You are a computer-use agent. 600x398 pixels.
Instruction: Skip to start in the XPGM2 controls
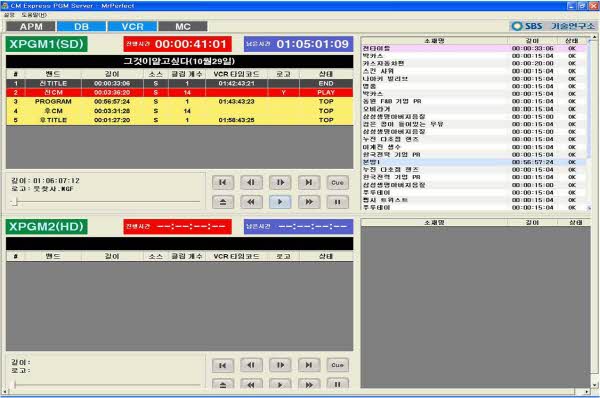[x=223, y=365]
